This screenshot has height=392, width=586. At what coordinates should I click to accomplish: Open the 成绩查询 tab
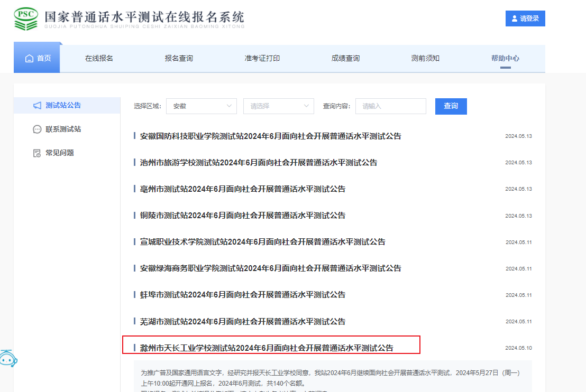click(345, 58)
